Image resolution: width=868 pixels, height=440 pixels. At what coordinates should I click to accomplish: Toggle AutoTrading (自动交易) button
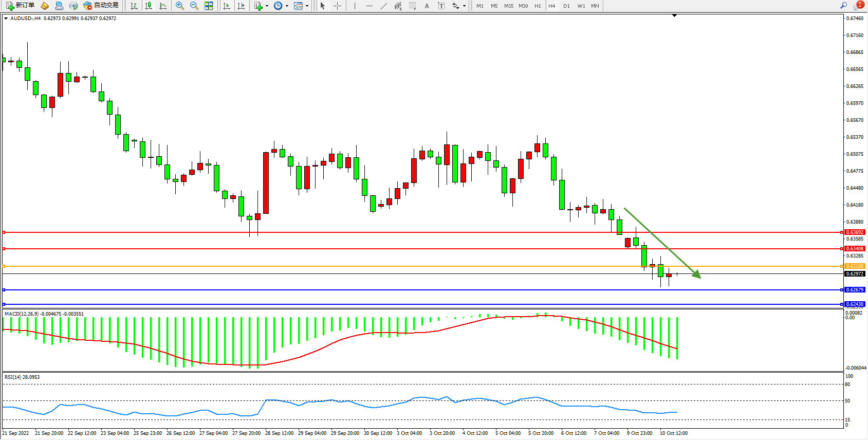[x=101, y=6]
